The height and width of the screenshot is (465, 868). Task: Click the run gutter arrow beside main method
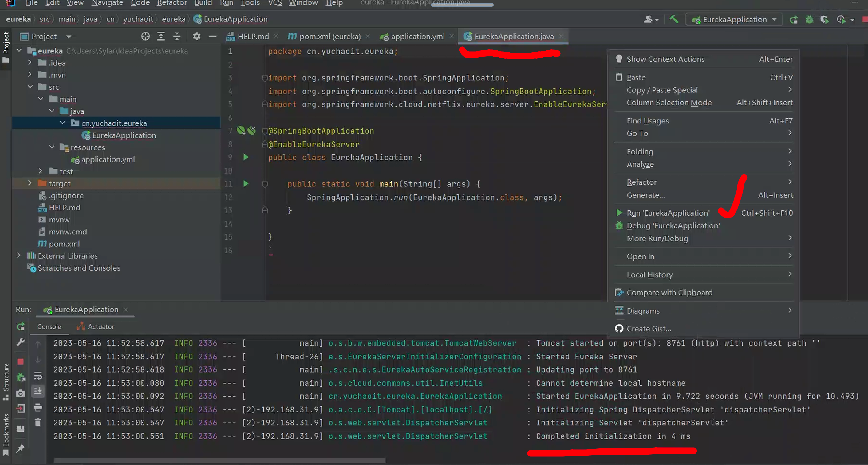point(246,184)
